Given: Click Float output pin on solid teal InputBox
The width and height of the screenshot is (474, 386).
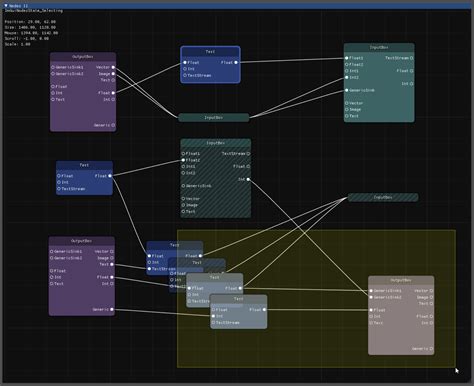Looking at the screenshot, I should point(412,71).
